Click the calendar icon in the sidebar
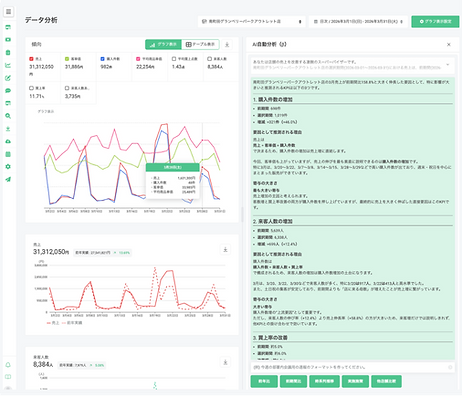Viewport: 462px width, 396px height. [x=8, y=154]
